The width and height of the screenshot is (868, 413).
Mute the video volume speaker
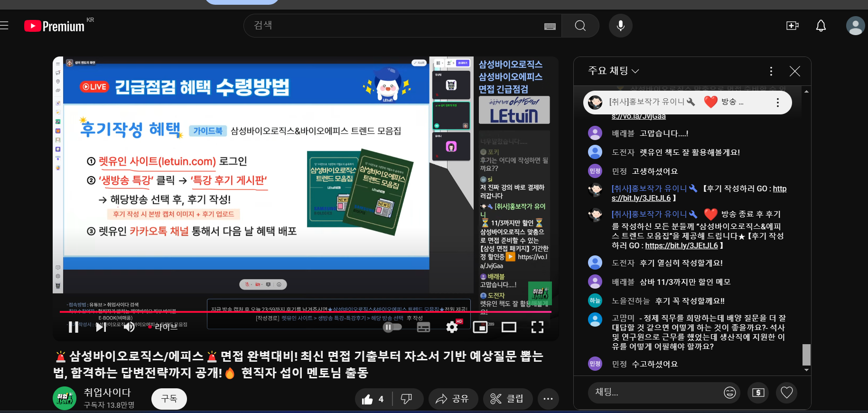[x=129, y=327]
